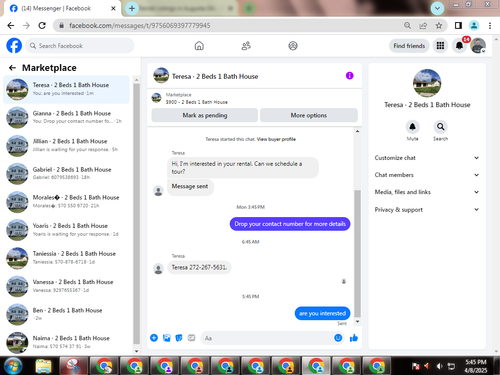Open the Groups icon in top navigation
The image size is (500, 375).
tap(293, 46)
